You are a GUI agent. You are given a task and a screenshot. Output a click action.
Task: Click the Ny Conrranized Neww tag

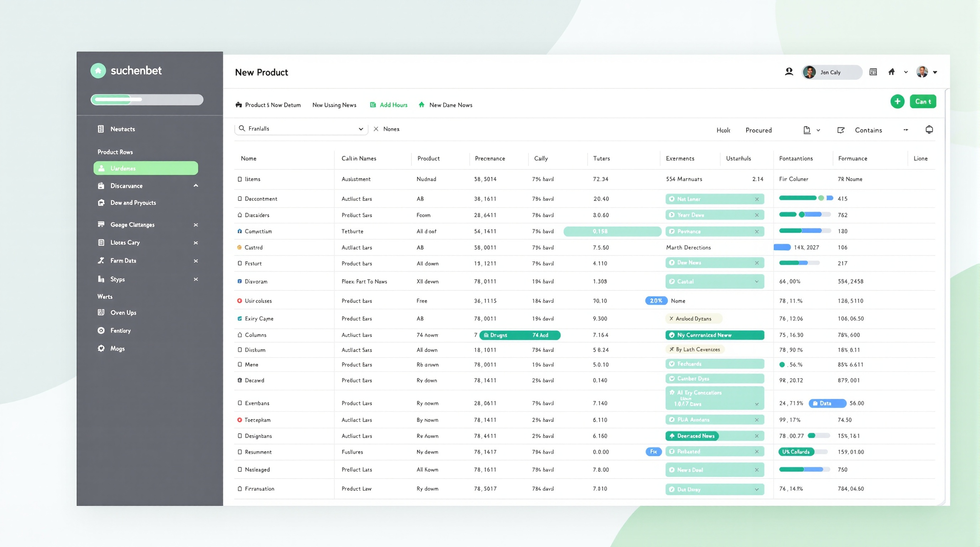coord(715,335)
